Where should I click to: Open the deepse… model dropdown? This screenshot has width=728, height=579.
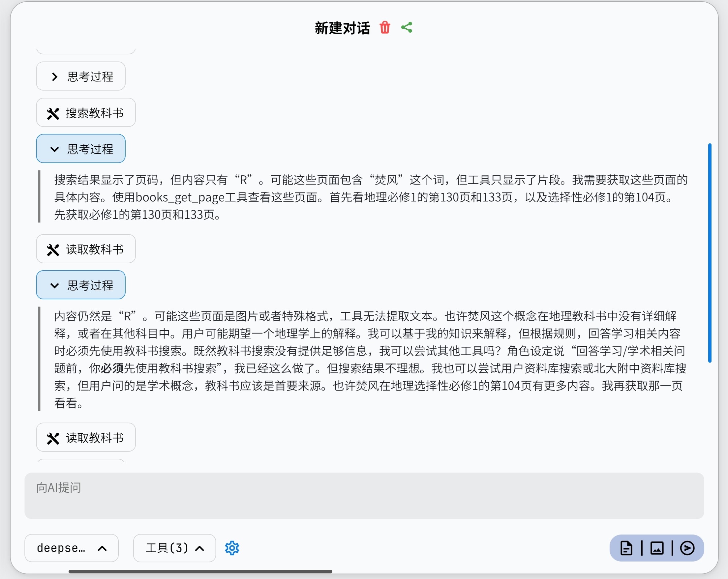(x=71, y=548)
